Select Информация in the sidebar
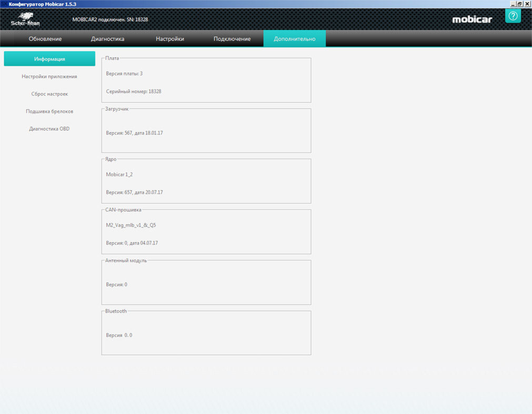Image resolution: width=532 pixels, height=414 pixels. (49, 59)
